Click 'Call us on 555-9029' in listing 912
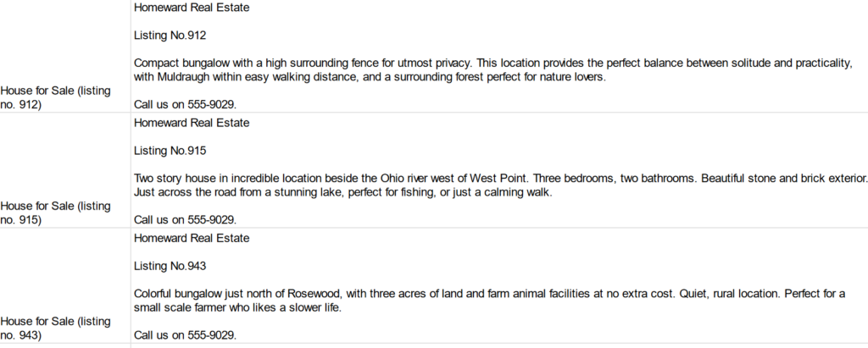This screenshot has height=348, width=868. [x=185, y=104]
